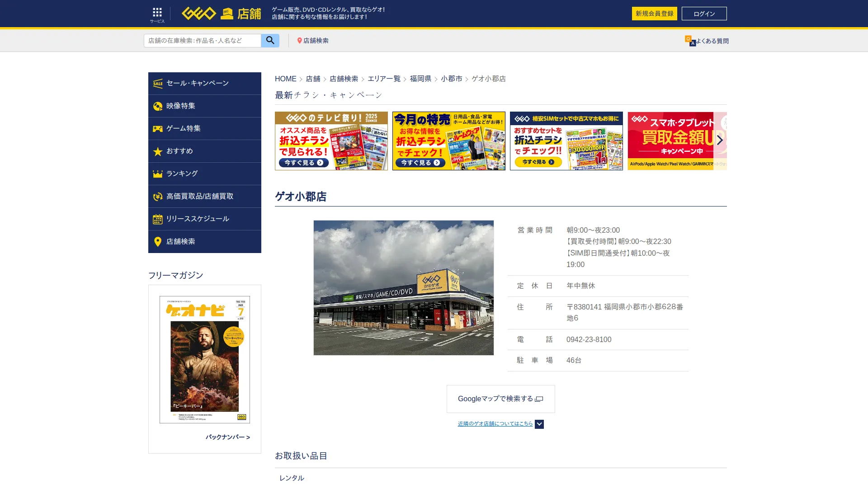
Task: Click the FAQ Q&A icon
Action: pos(690,41)
